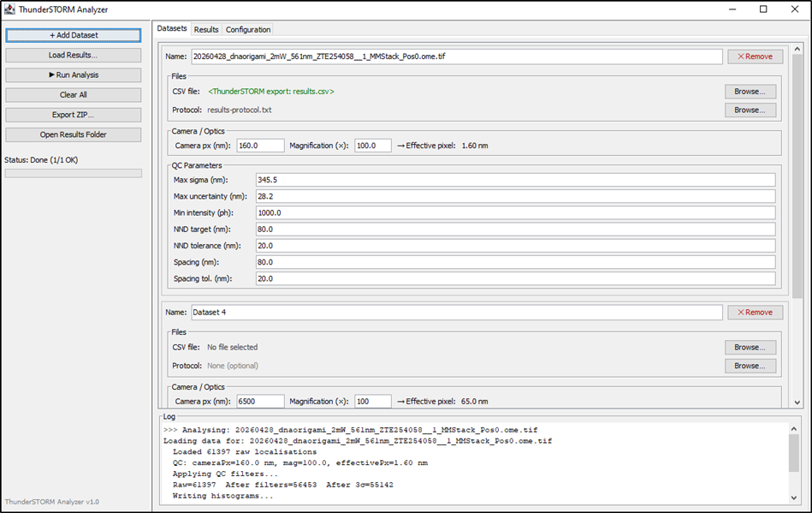
Task: Click the 'ThunderSTORM Analyzer v1.0' version label
Action: [52, 502]
